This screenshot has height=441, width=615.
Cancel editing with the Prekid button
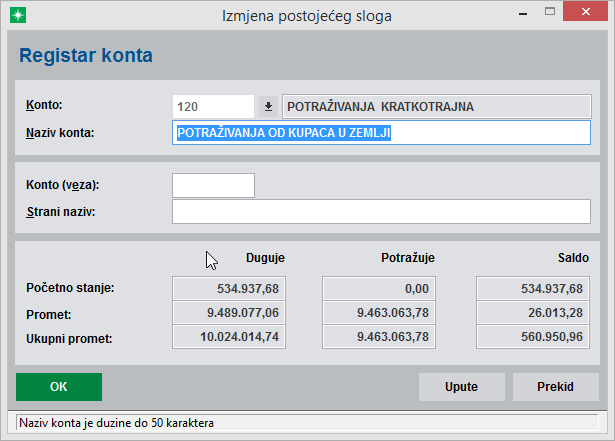555,387
